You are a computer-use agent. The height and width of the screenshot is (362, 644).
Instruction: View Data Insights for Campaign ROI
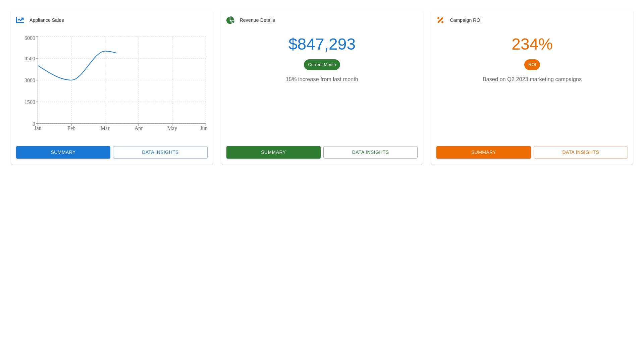(x=580, y=152)
